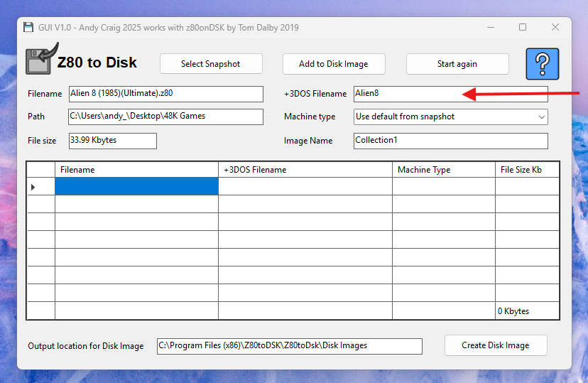Select the highlighted first Filename cell
588x383 pixels.
click(136, 186)
